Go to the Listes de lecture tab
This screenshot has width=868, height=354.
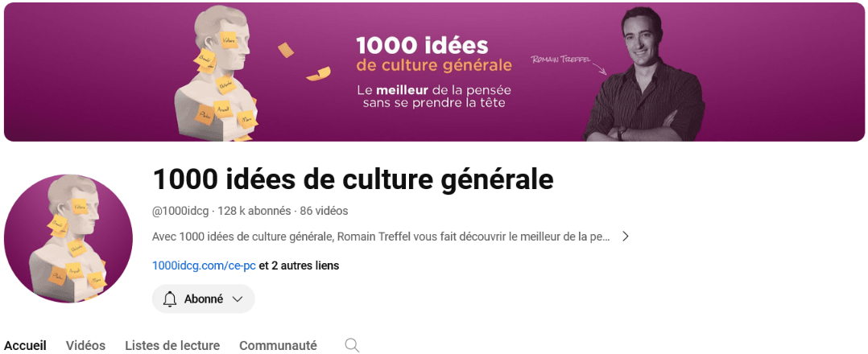click(172, 345)
